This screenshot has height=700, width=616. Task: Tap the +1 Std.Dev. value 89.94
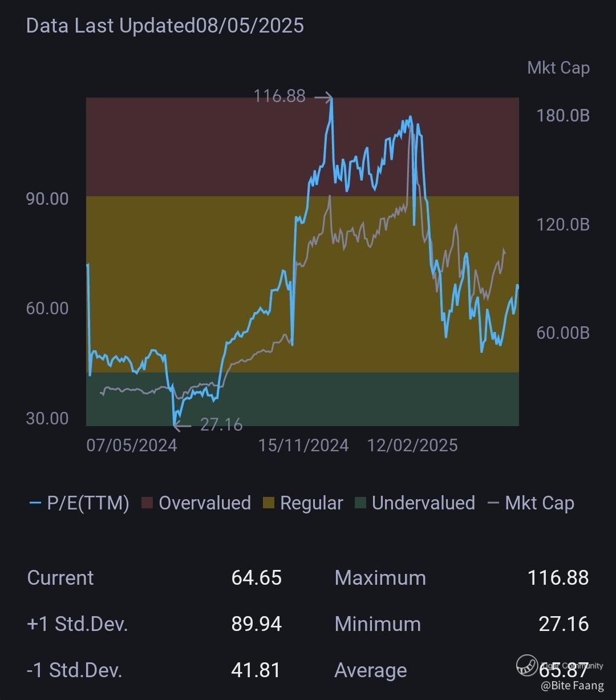256,624
